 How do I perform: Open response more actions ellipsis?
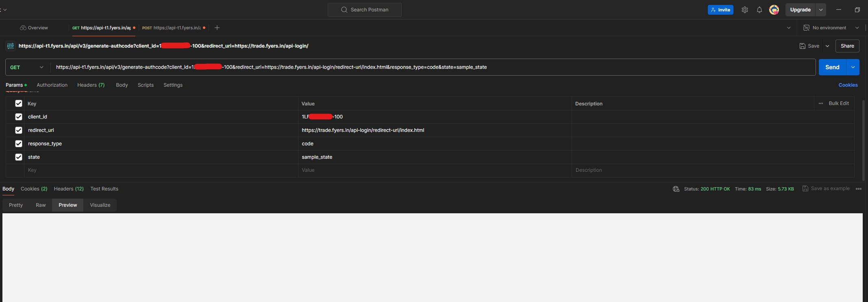click(859, 189)
